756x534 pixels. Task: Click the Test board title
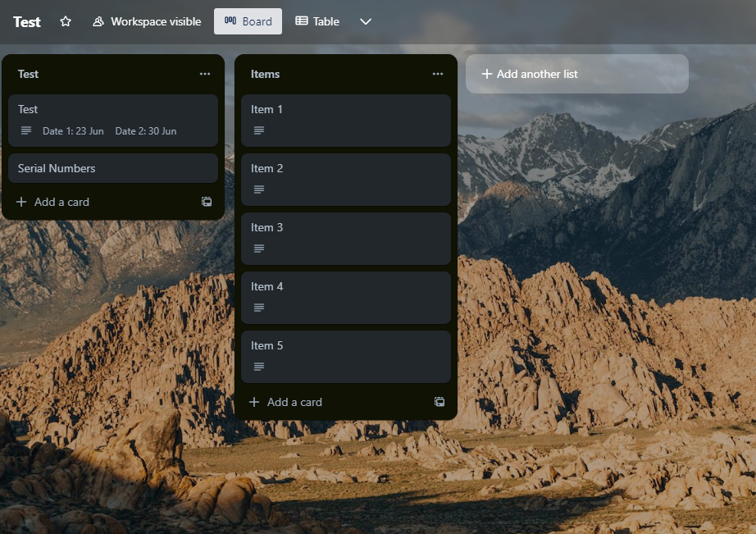click(27, 21)
